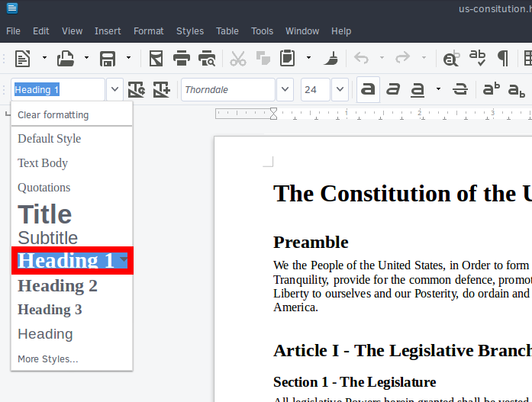The width and height of the screenshot is (532, 402).
Task: Click the Open file folder icon
Action: [x=66, y=58]
